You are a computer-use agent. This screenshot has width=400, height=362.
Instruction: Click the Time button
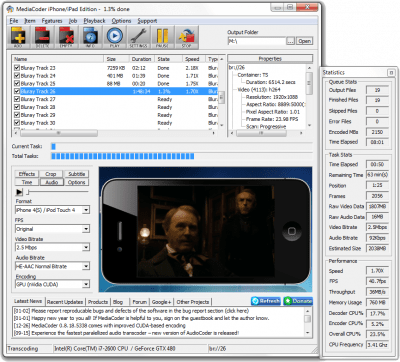tap(27, 182)
